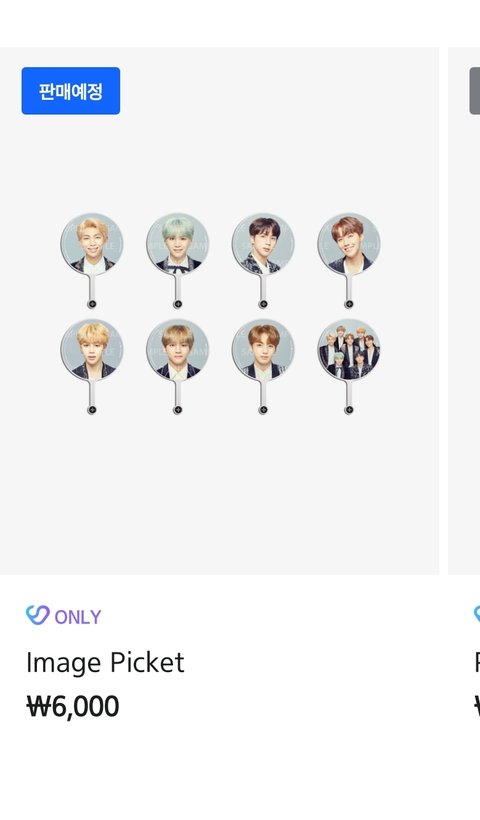Click the blue 판매예정 badge
Image resolution: width=480 pixels, height=820 pixels.
pyautogui.click(x=71, y=90)
